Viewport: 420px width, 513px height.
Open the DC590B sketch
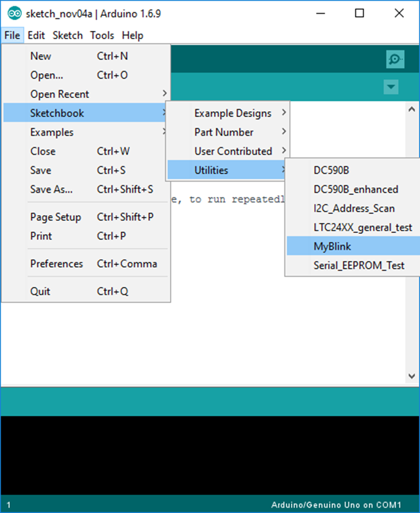(353, 170)
